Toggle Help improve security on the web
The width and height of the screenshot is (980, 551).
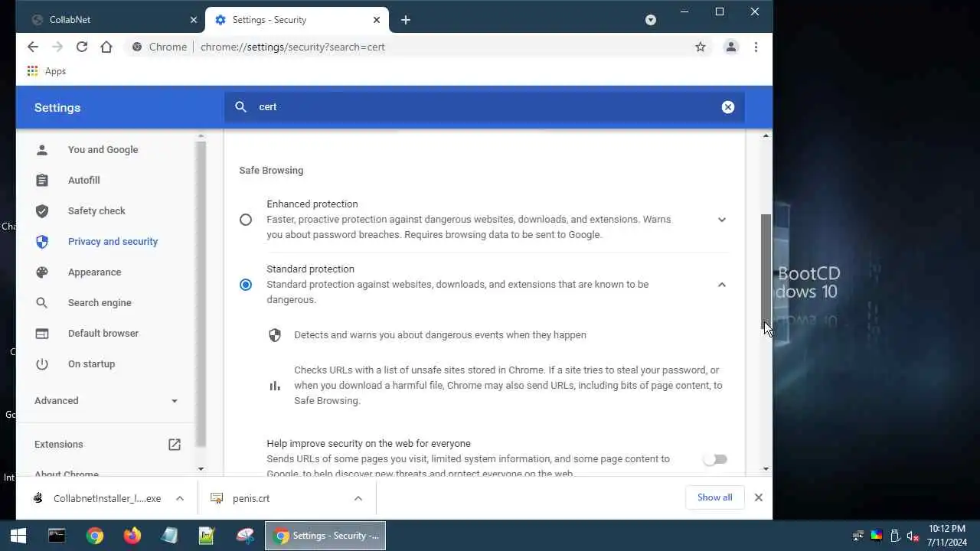(x=715, y=459)
